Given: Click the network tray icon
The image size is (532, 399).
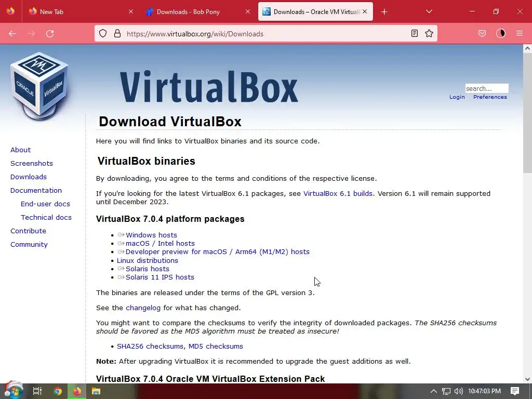Looking at the screenshot, I should [x=446, y=391].
